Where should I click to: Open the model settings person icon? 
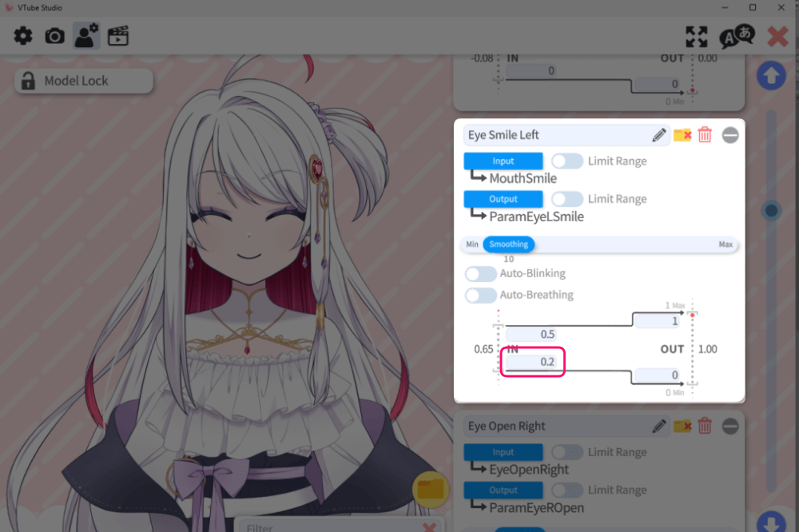pos(85,36)
